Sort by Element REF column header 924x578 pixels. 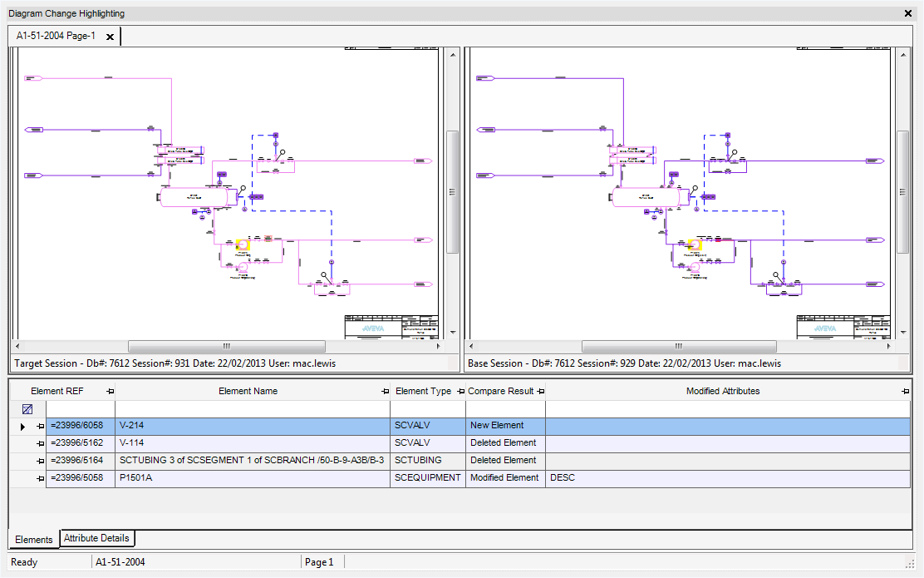point(57,391)
